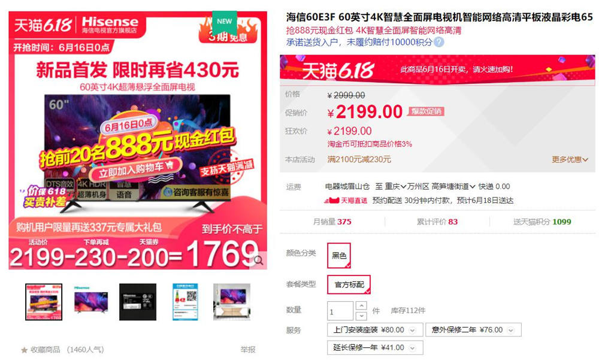Click the NEW ribbon badge
The width and height of the screenshot is (599, 364).
coord(225,22)
